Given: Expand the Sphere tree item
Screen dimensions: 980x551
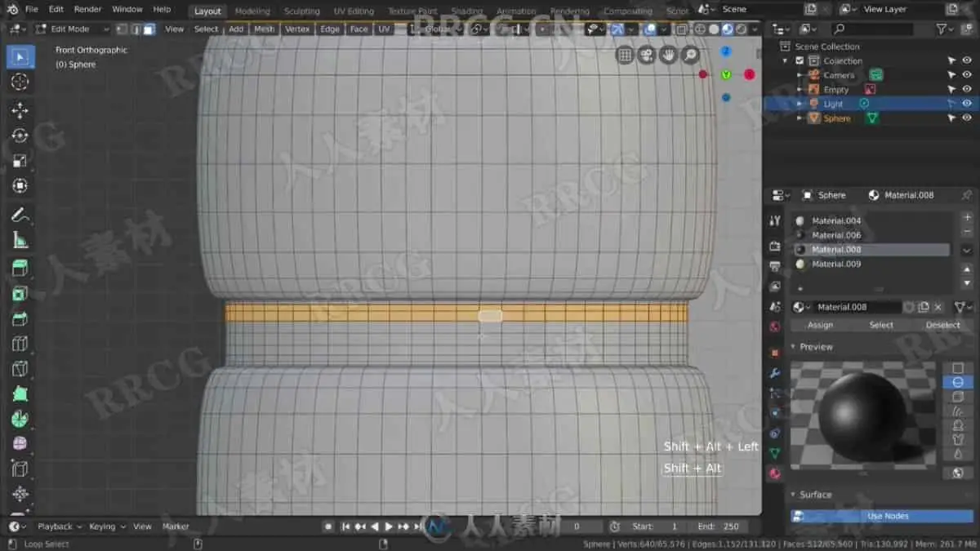Looking at the screenshot, I should click(800, 118).
